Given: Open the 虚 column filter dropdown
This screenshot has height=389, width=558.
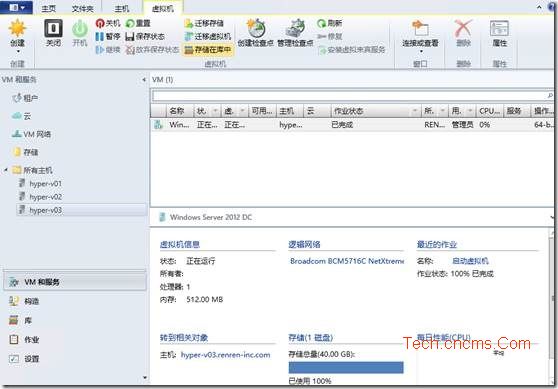Looking at the screenshot, I should coord(243,111).
